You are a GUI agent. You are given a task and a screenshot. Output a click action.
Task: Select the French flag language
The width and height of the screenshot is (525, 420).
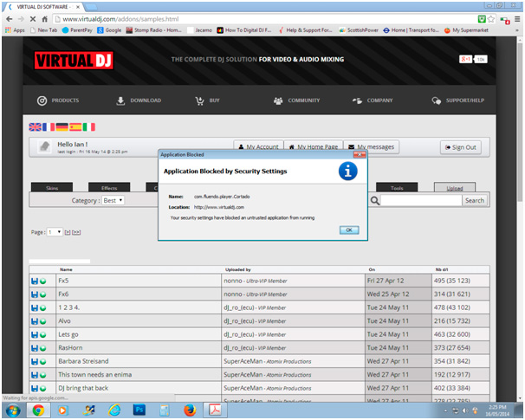49,126
